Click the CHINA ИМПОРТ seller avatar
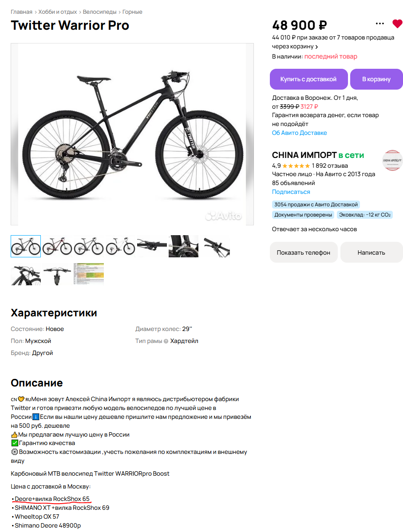This screenshot has height=532, width=403. click(x=392, y=160)
